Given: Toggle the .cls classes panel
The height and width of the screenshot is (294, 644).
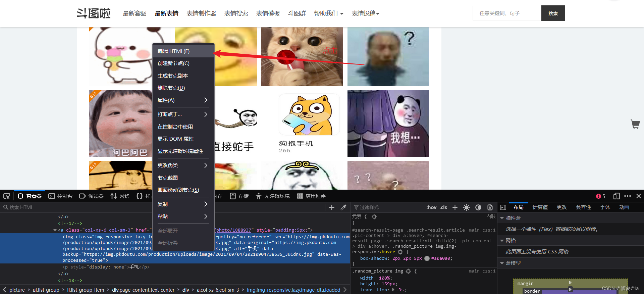Looking at the screenshot, I should [443, 207].
